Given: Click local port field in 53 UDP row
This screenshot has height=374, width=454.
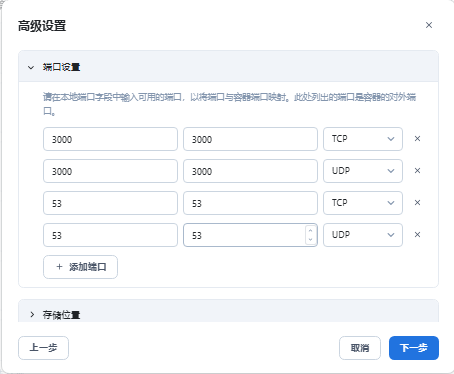Looking at the screenshot, I should coord(110,235).
